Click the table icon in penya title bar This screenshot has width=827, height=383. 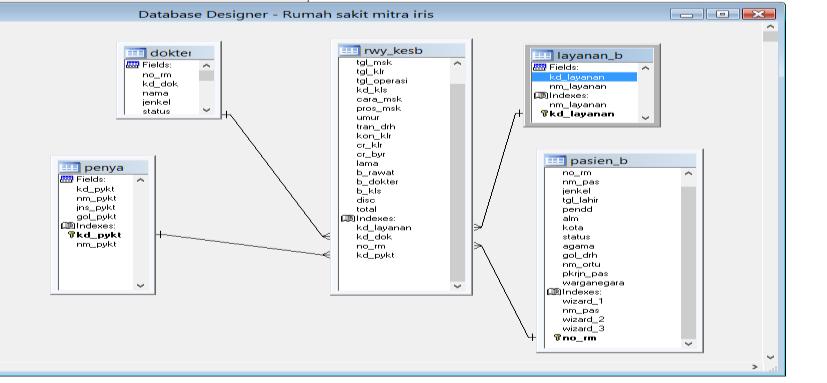69,167
